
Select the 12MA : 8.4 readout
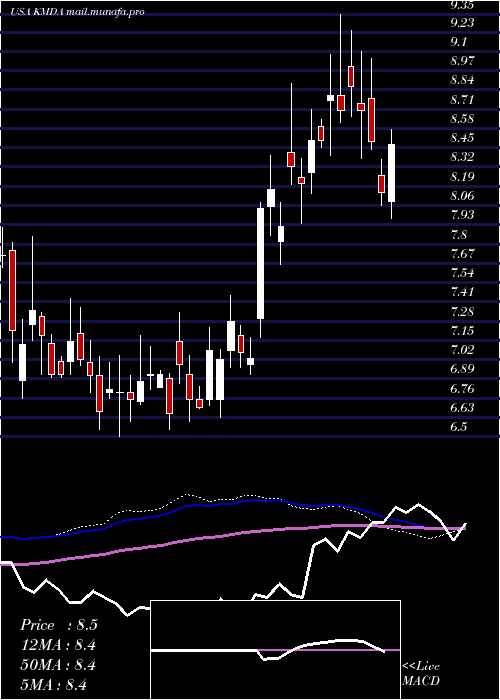pos(58,645)
